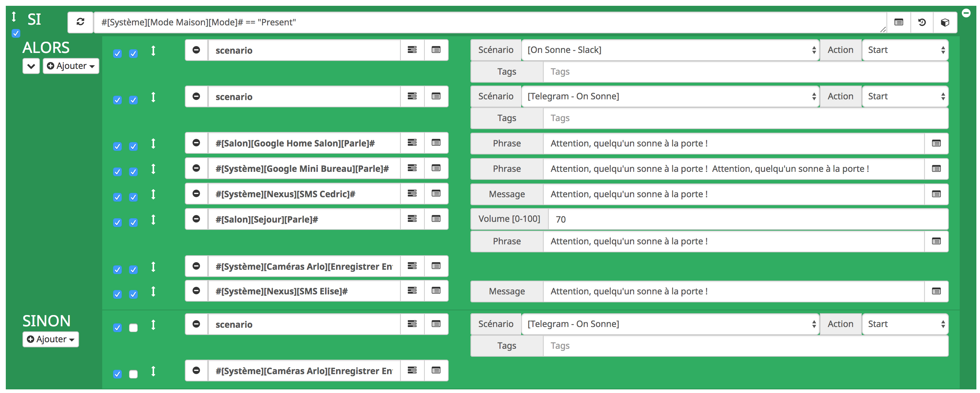Click Tags field of ALORS Telegram scenario
980x393 pixels.
coord(746,118)
